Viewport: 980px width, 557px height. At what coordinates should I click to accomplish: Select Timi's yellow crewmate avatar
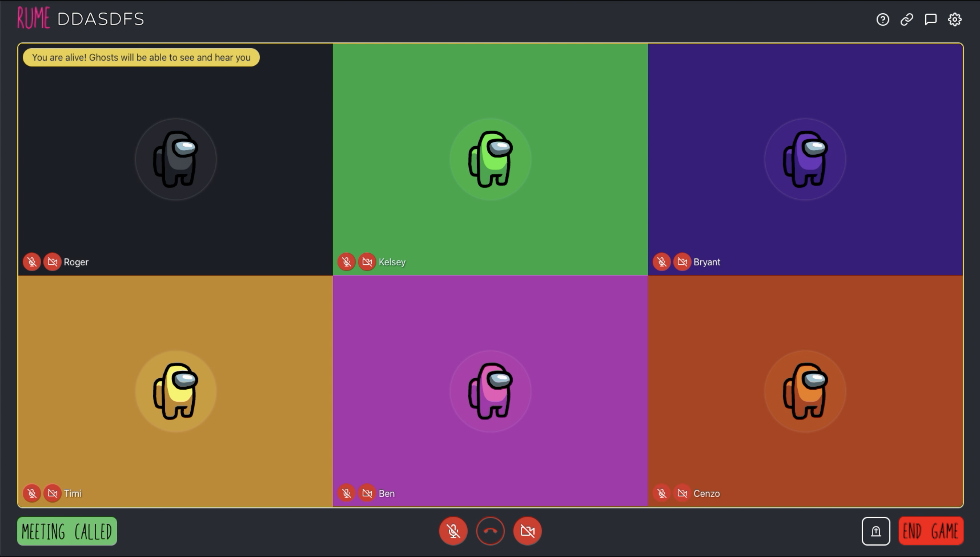point(176,391)
